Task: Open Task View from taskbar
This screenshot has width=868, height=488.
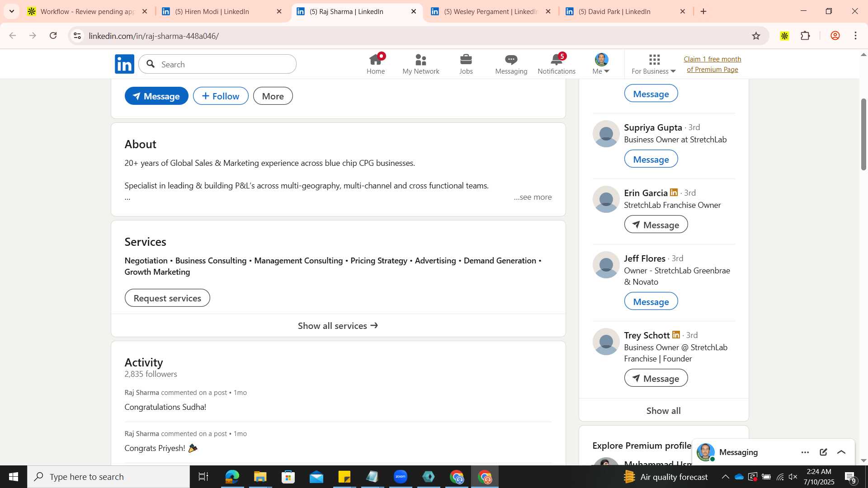Action: 203,477
